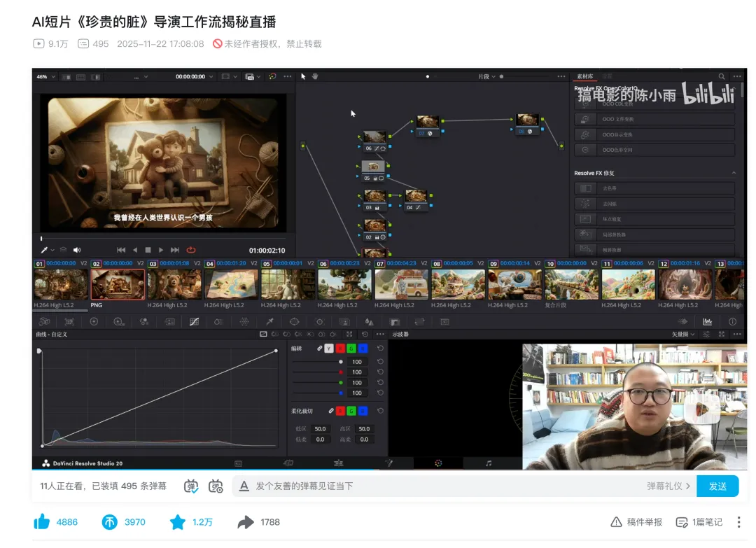Select the OCIO色彩空间 effect
This screenshot has width=756, height=548.
click(654, 150)
